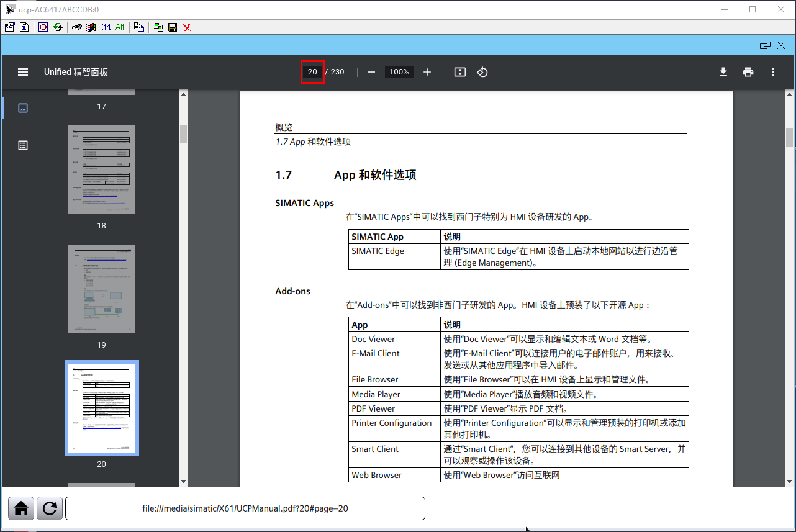Image resolution: width=796 pixels, height=532 pixels.
Task: Save the connection info
Action: click(173, 27)
